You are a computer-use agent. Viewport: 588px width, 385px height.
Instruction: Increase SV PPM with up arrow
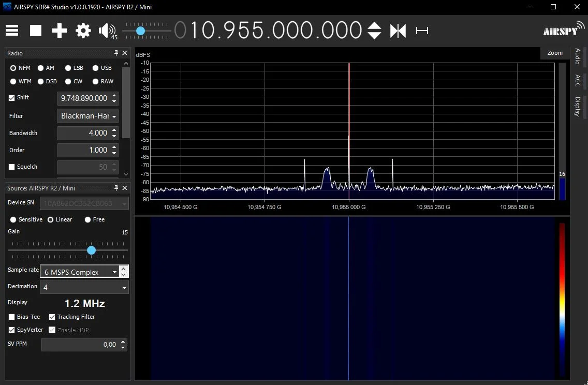click(123, 342)
